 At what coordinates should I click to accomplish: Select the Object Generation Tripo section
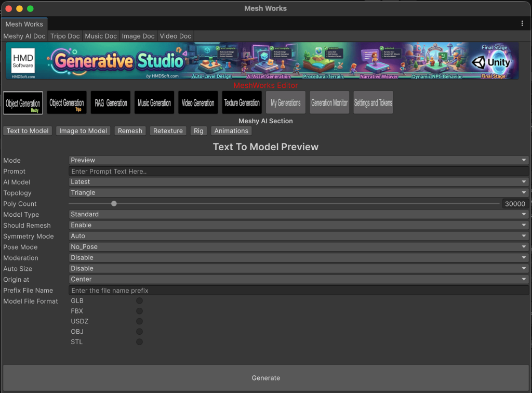(66, 103)
